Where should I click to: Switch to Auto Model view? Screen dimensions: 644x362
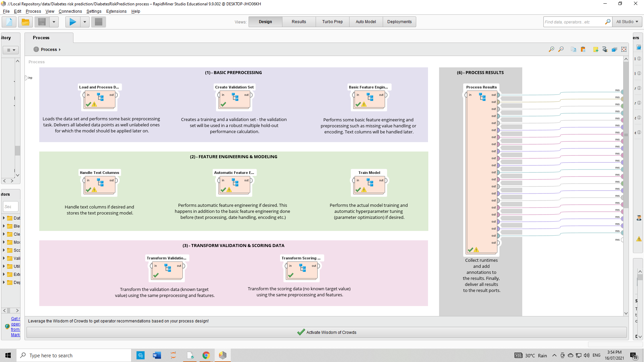(366, 22)
